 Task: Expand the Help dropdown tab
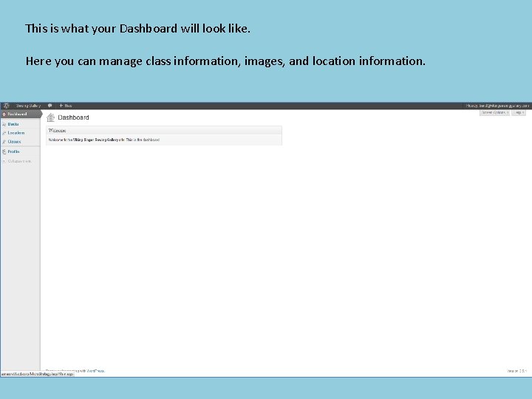519,112
